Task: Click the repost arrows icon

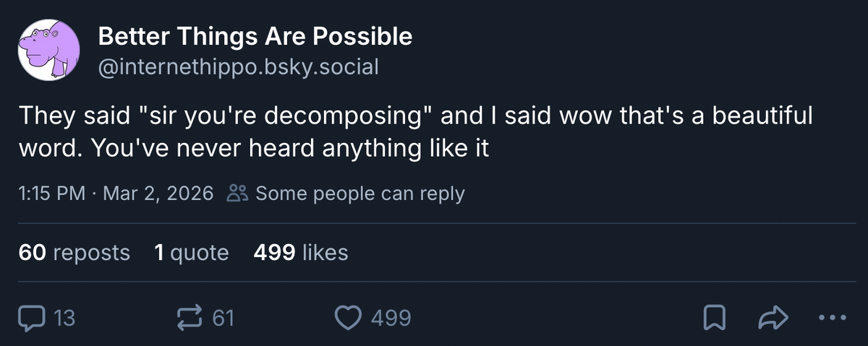Action: [x=190, y=318]
